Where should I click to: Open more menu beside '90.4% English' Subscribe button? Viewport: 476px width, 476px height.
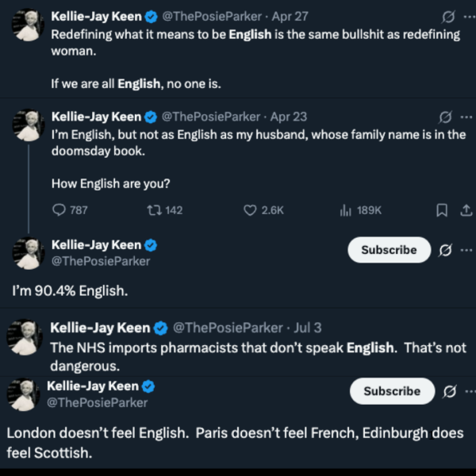tap(466, 250)
